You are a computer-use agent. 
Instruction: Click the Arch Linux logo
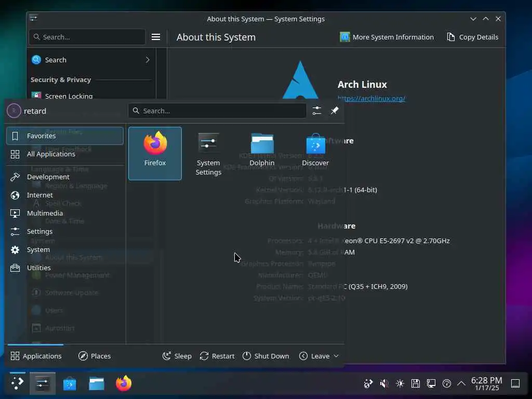coord(300,80)
